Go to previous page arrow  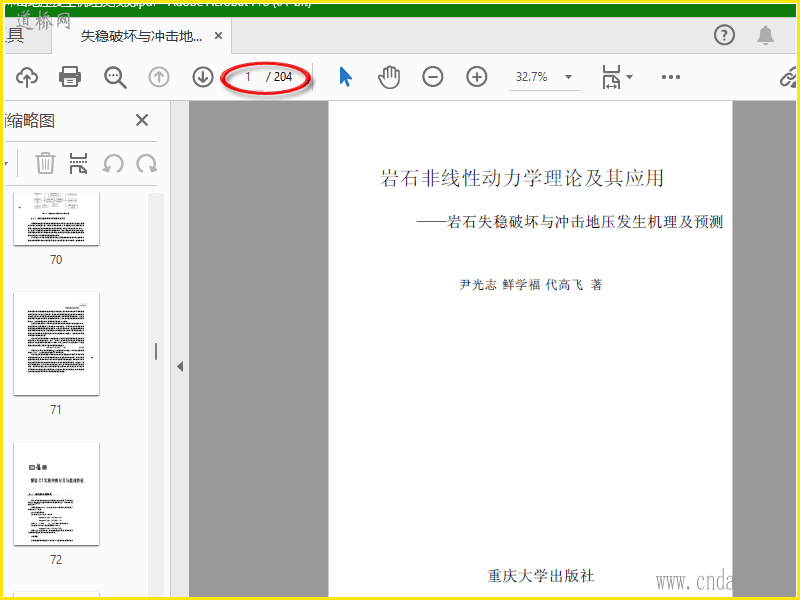(159, 78)
